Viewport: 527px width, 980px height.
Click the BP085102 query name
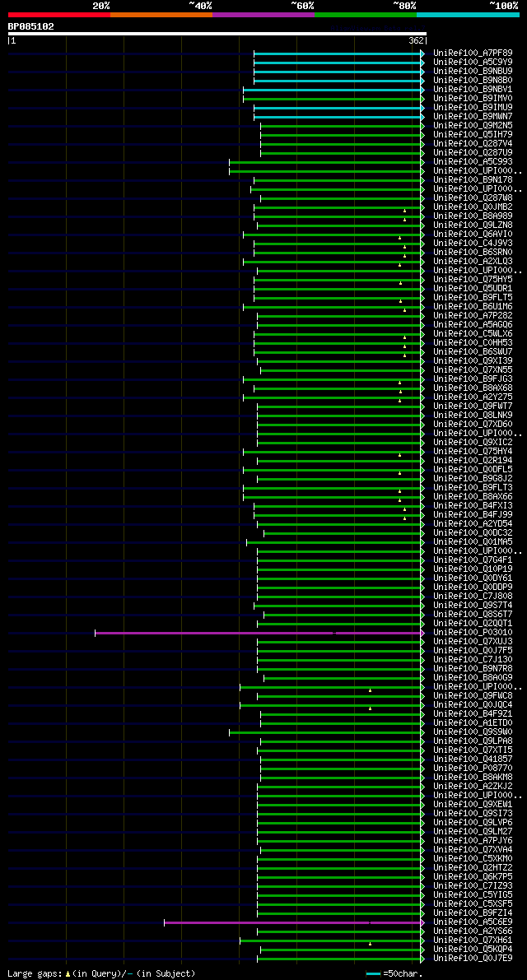pyautogui.click(x=30, y=26)
